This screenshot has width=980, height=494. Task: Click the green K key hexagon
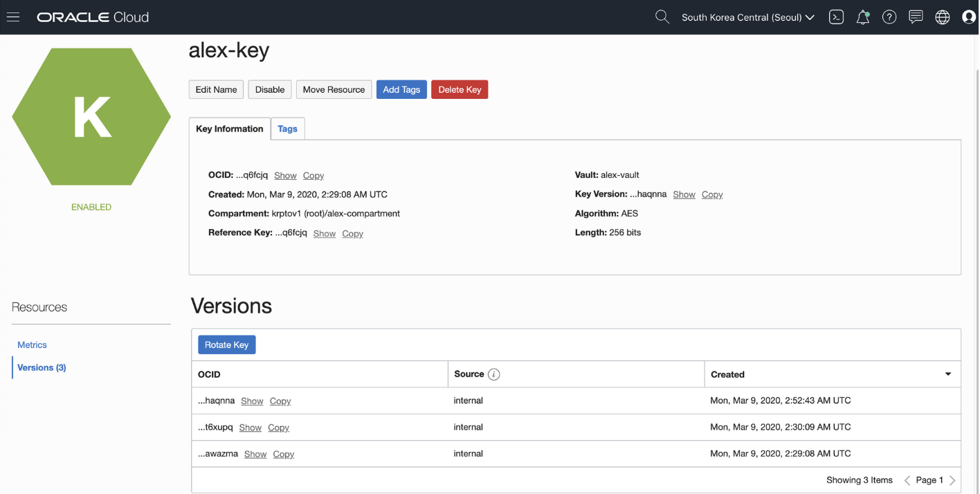tap(91, 116)
